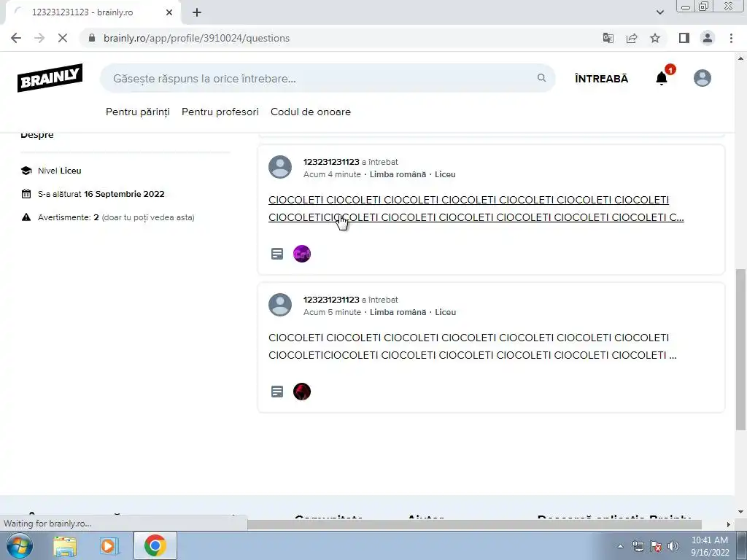Open Codul de onoare

click(311, 112)
